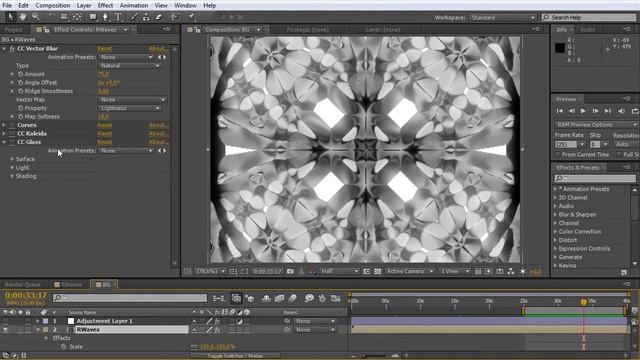Toggle brainstorm icon in timeline toolbar
640x360 pixels.
309,298
